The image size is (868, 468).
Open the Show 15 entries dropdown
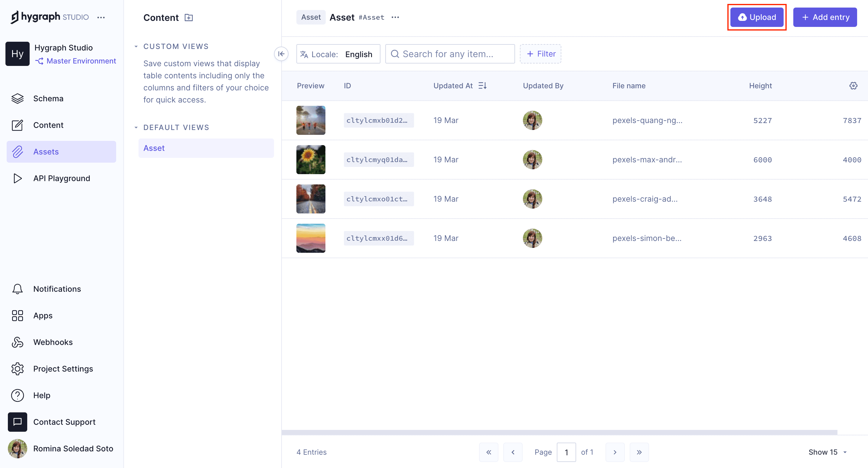(827, 452)
